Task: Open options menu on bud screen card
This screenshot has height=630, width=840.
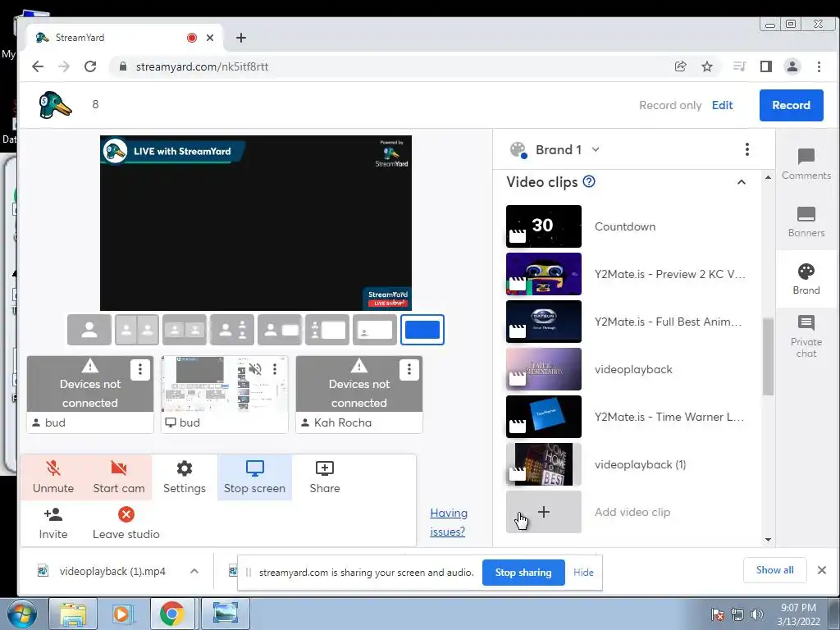Action: click(274, 369)
